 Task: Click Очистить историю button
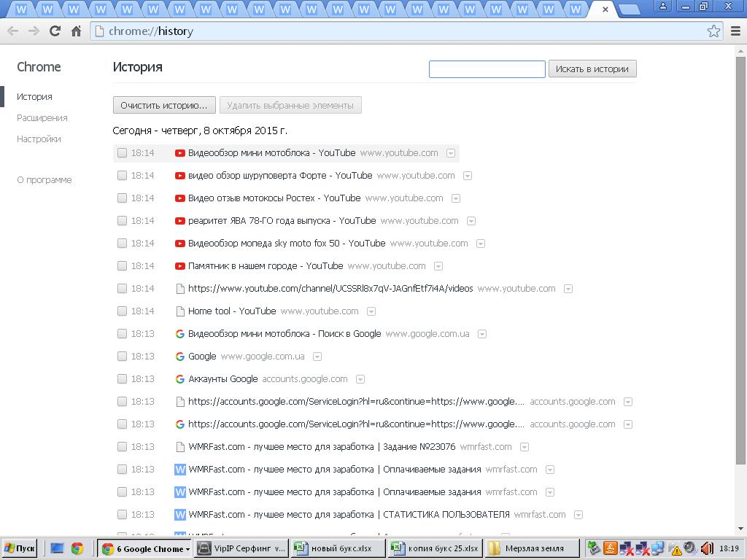[164, 105]
